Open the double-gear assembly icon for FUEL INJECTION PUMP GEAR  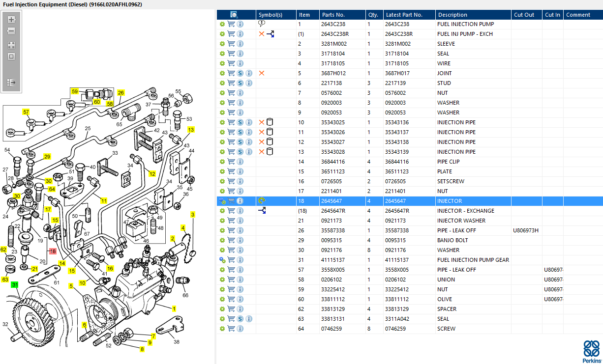(222, 260)
